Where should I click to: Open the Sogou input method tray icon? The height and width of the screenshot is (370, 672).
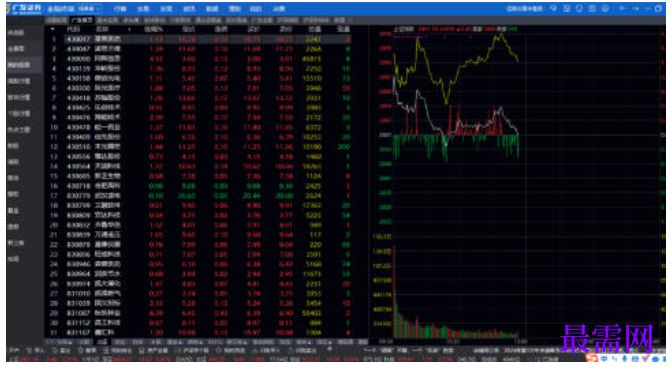point(592,358)
